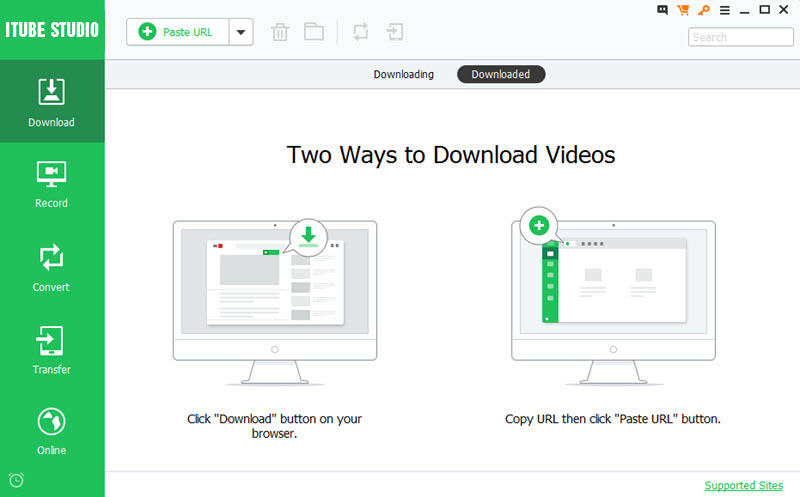The height and width of the screenshot is (497, 800).
Task: Click the orange key register icon
Action: click(x=704, y=10)
